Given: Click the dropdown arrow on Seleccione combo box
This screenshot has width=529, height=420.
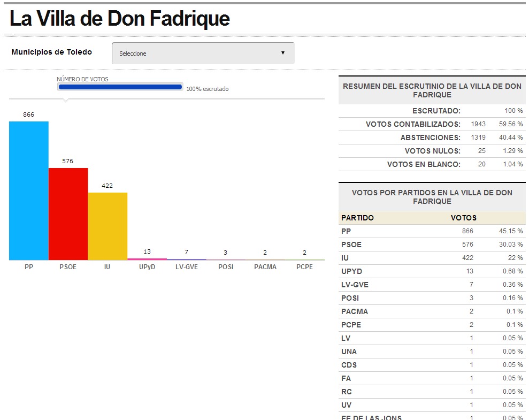Looking at the screenshot, I should click(283, 53).
